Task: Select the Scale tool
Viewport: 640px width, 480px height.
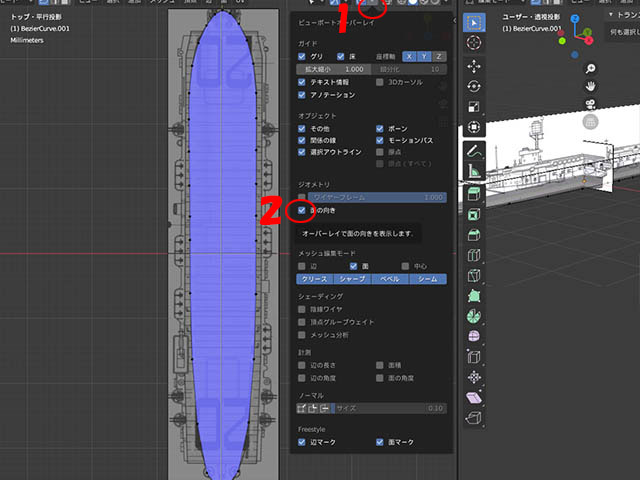Action: tap(474, 107)
